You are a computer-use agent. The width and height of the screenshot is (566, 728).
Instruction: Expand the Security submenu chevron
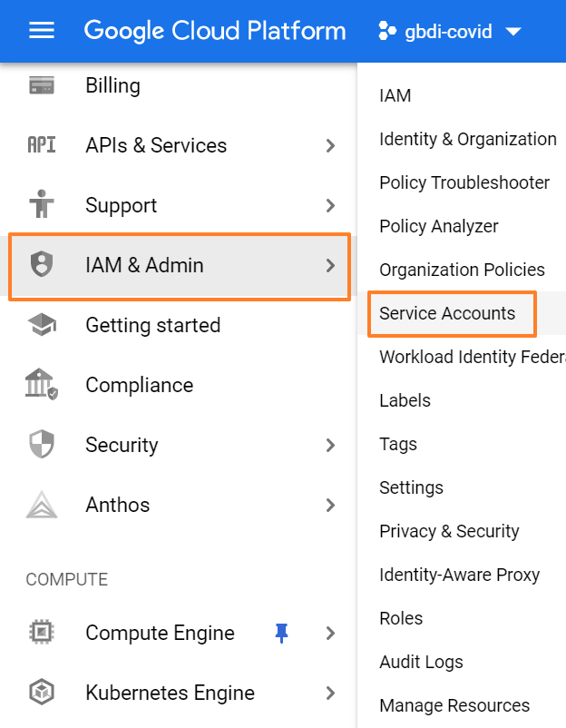(x=330, y=445)
